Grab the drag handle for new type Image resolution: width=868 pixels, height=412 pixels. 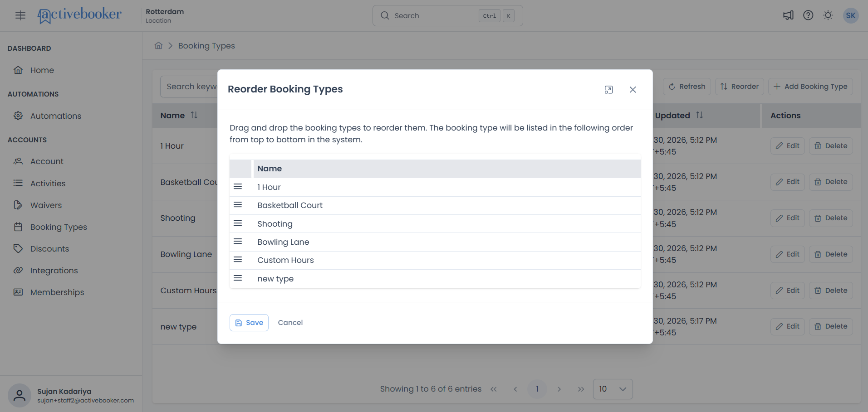coord(238,278)
